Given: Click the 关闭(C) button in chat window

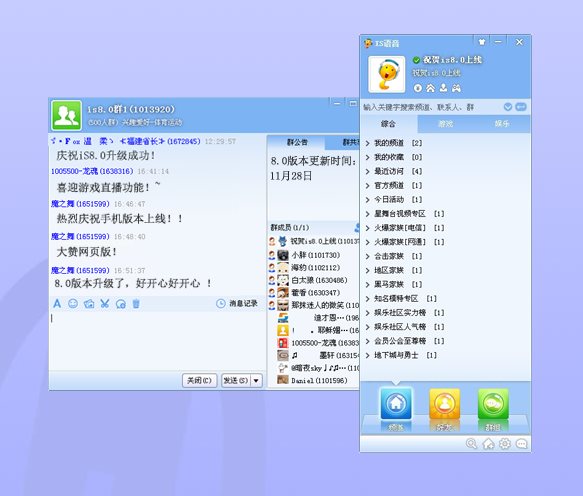Looking at the screenshot, I should [200, 380].
